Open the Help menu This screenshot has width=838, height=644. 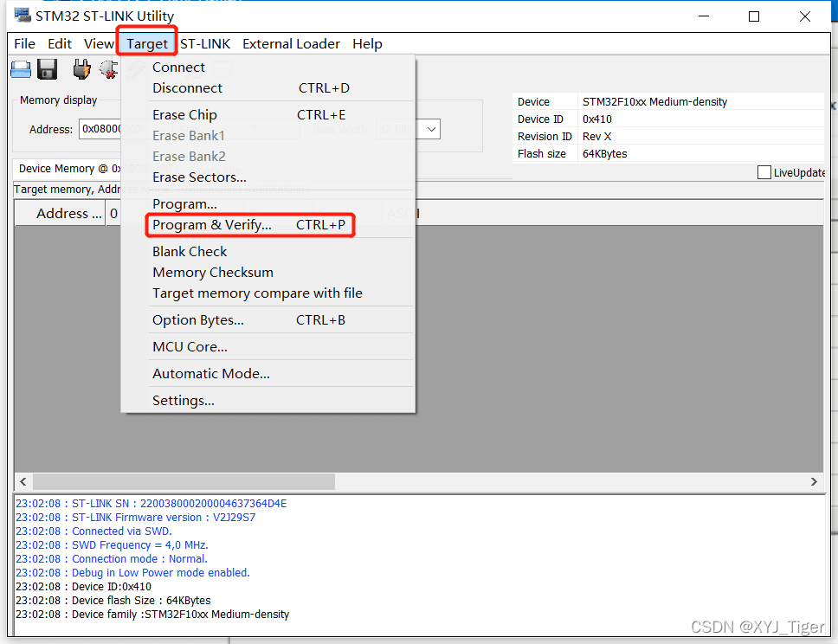coord(367,44)
